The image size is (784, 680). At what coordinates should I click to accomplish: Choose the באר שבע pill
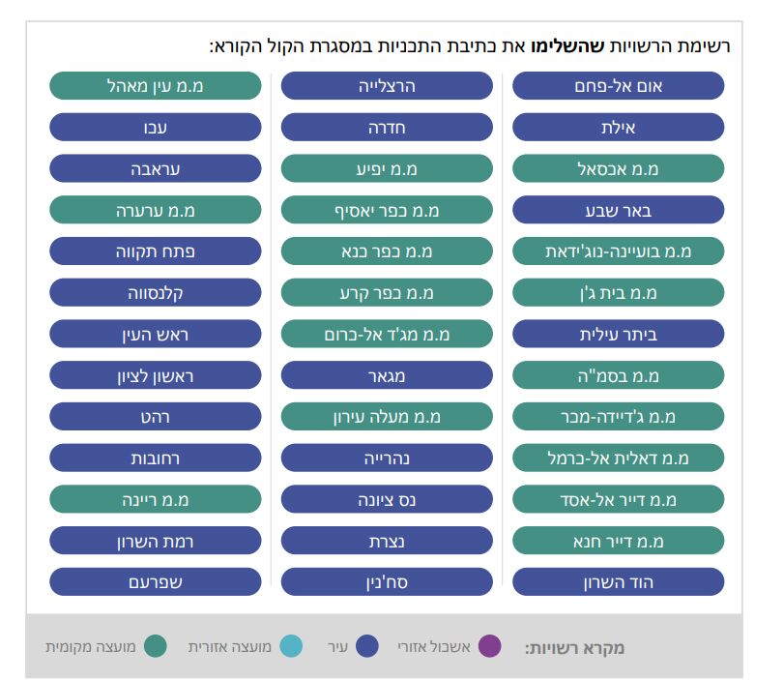[618, 210]
